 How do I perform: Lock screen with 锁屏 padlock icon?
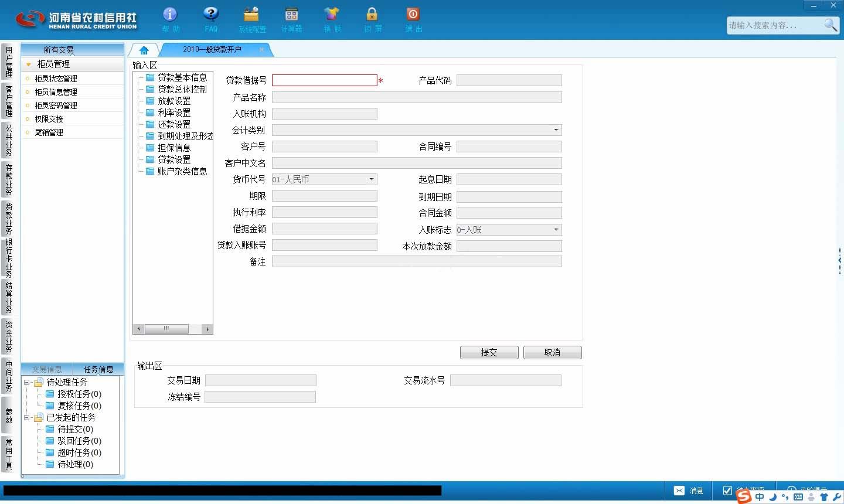click(372, 14)
